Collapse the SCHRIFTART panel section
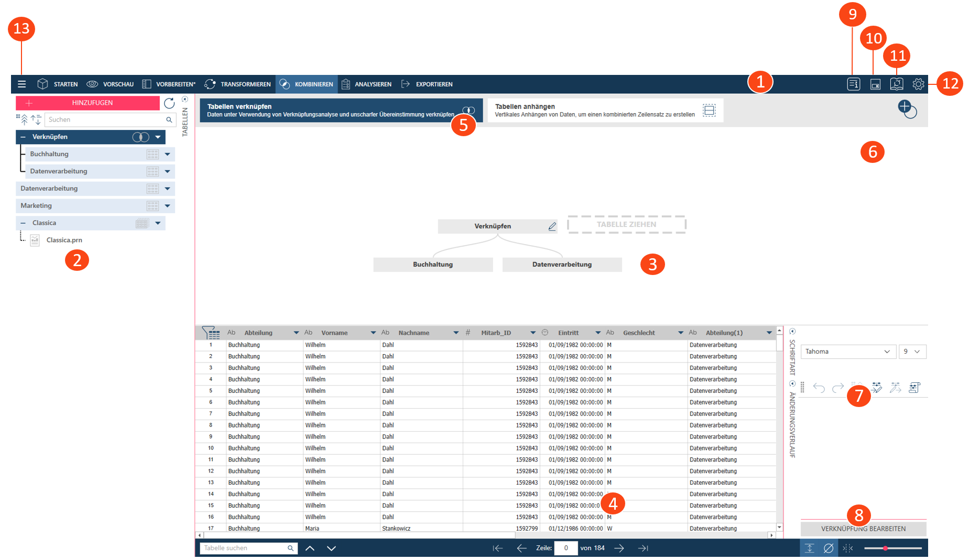Viewport: 969px width, 560px height. [x=792, y=332]
